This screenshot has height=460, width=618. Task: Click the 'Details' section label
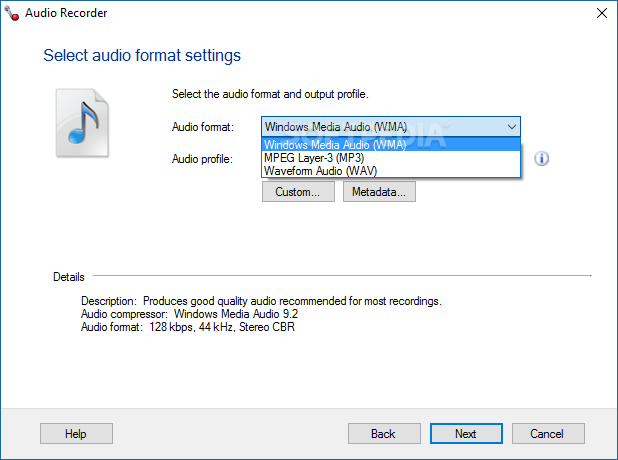coord(69,277)
